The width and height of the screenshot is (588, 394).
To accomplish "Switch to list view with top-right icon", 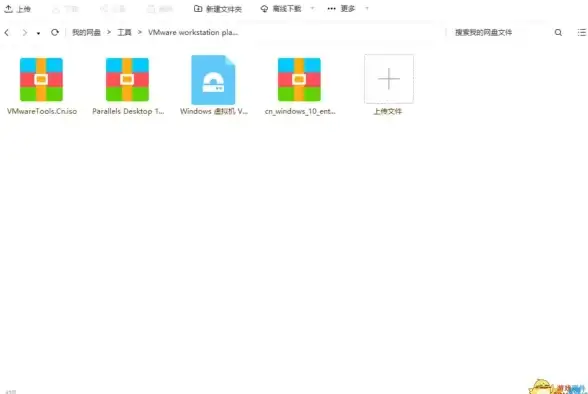I will [x=582, y=33].
